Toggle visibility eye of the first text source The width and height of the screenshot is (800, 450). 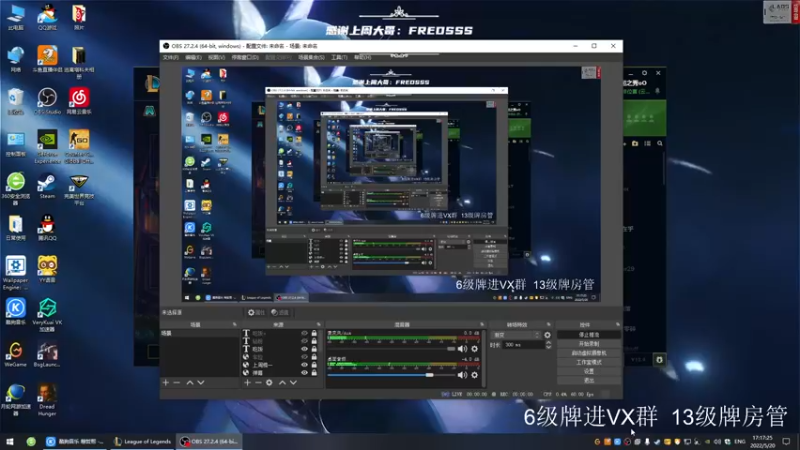coord(305,333)
